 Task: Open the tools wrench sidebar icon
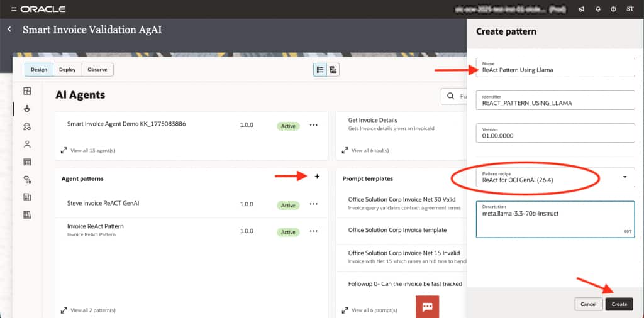(27, 179)
